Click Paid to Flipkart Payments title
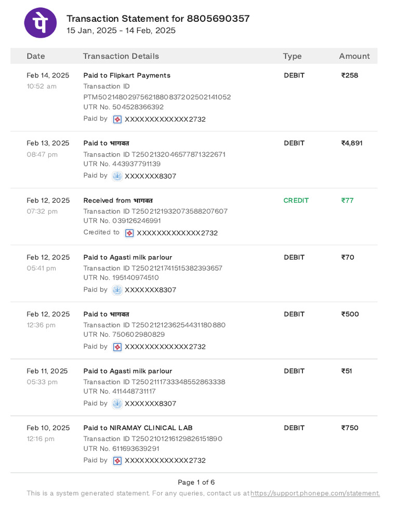399x532 pixels. coord(127,75)
